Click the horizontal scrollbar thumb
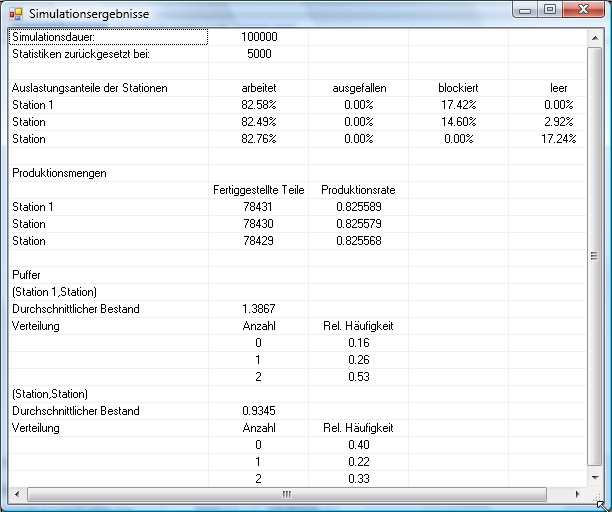Screen dimensions: 612x512 (x=286, y=494)
